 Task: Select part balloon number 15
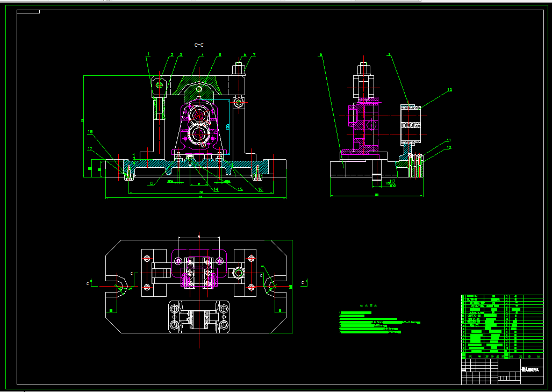tap(240, 189)
